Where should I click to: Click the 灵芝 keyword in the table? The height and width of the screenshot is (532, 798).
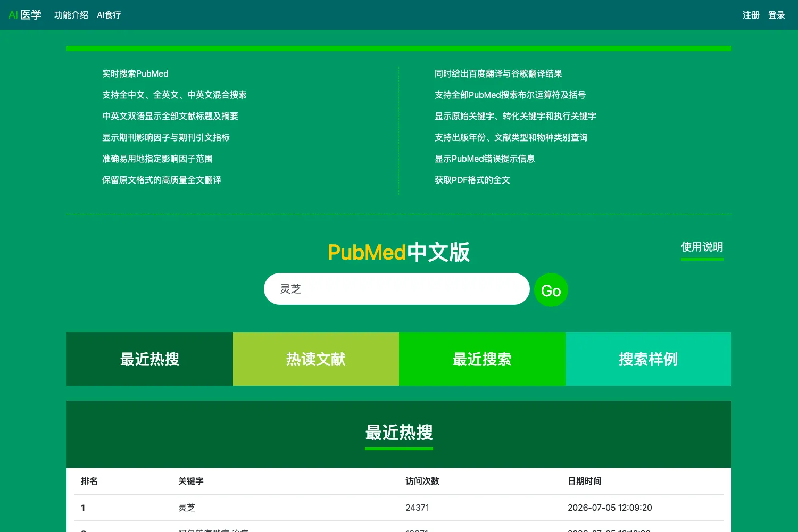[187, 508]
